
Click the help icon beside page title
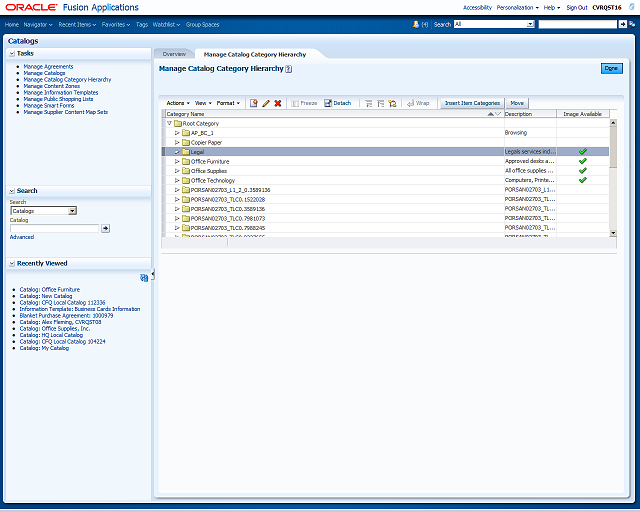289,69
